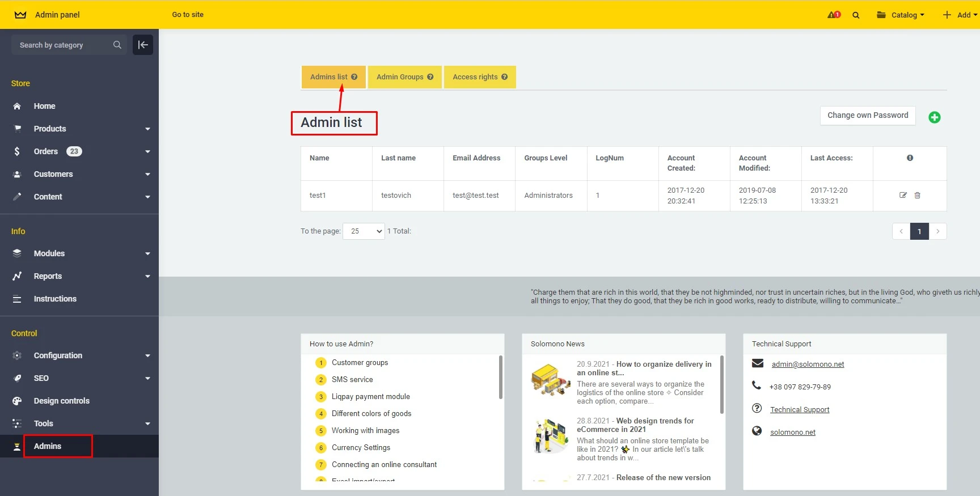The image size is (980, 496).
Task: Click the web design news thumbnail image
Action: pyautogui.click(x=551, y=436)
